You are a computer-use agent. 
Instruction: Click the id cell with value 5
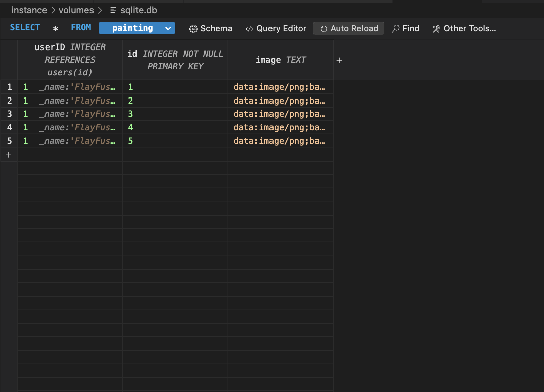click(x=175, y=141)
